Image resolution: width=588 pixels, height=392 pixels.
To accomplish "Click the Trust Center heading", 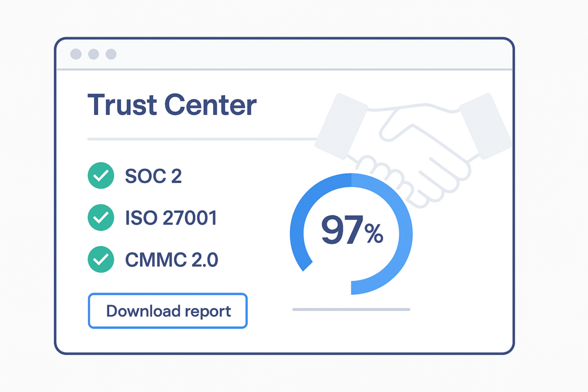I will click(x=172, y=106).
